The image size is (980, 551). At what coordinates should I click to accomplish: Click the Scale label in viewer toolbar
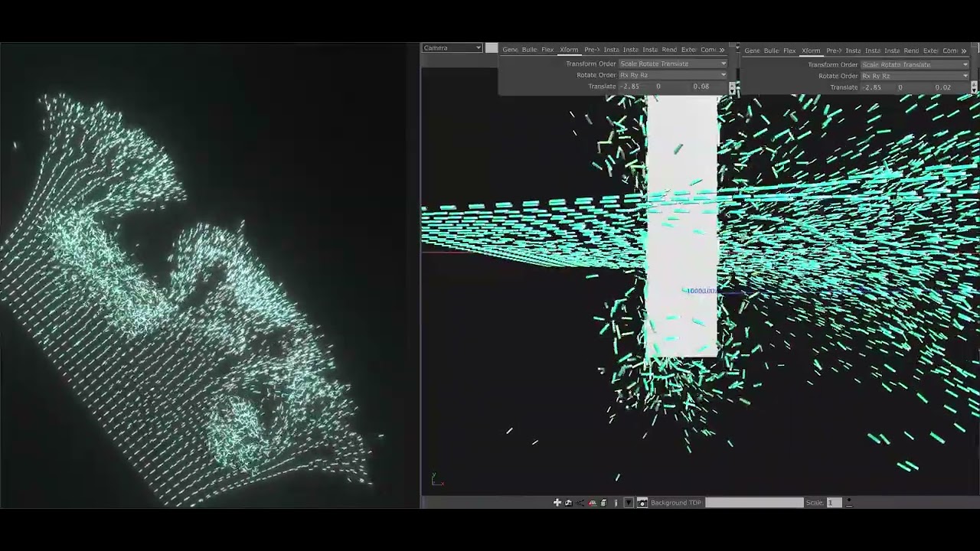click(815, 503)
